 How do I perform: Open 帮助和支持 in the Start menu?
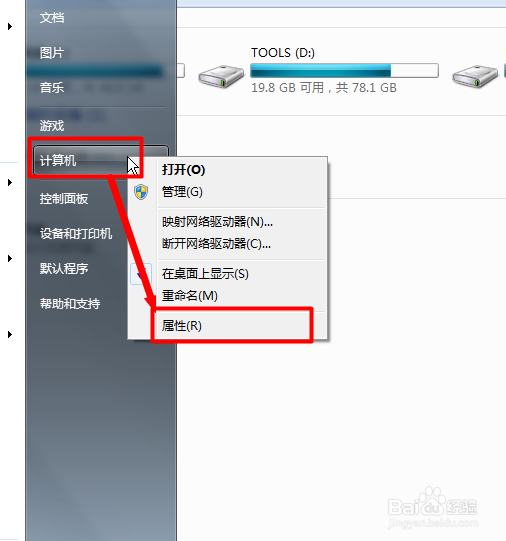point(70,304)
